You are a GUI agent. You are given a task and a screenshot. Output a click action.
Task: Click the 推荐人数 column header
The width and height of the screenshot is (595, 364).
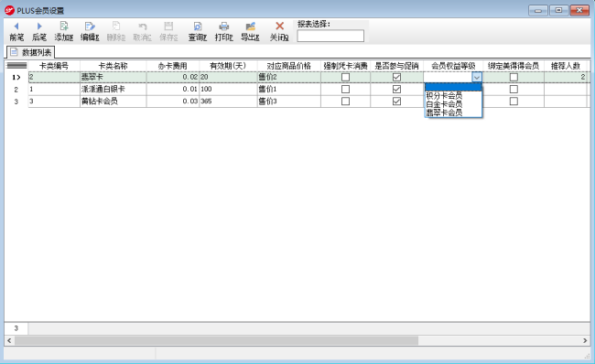pyautogui.click(x=566, y=66)
